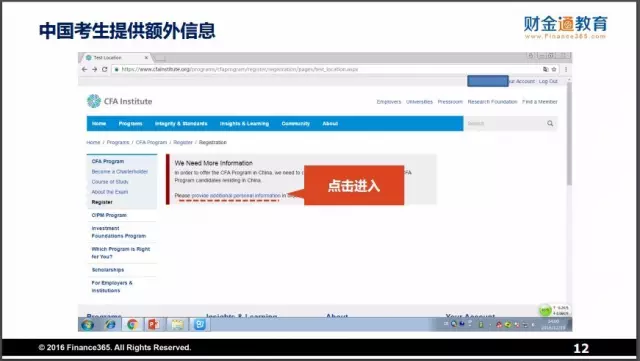This screenshot has width=640, height=361.
Task: Click the translate icon in the address bar
Action: click(x=546, y=69)
